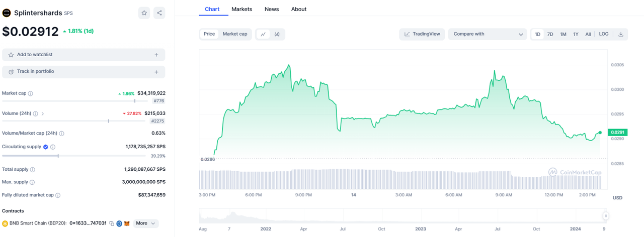Click the volume rank #2275 badge
644x237 pixels.
pyautogui.click(x=158, y=121)
